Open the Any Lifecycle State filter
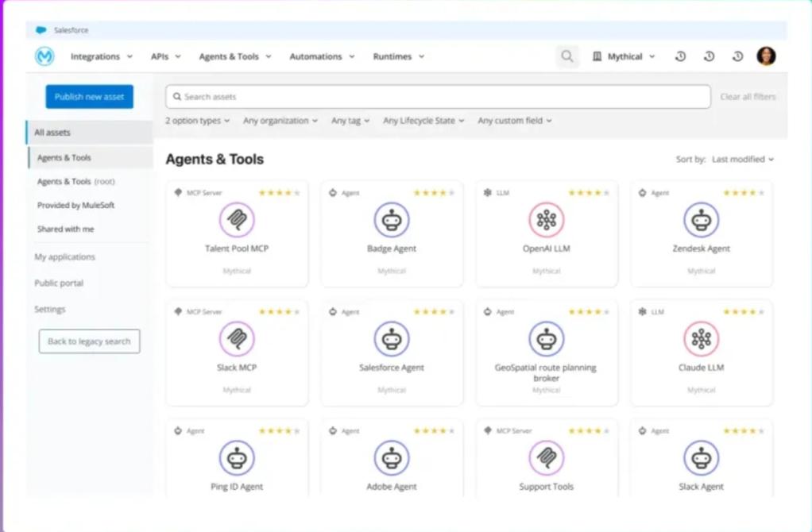 (423, 121)
